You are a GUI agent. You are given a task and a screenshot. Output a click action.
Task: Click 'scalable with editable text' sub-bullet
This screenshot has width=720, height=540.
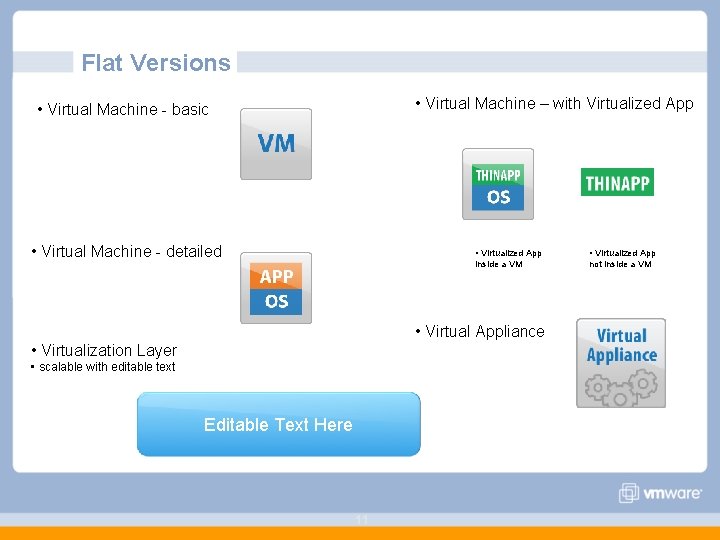(x=103, y=367)
